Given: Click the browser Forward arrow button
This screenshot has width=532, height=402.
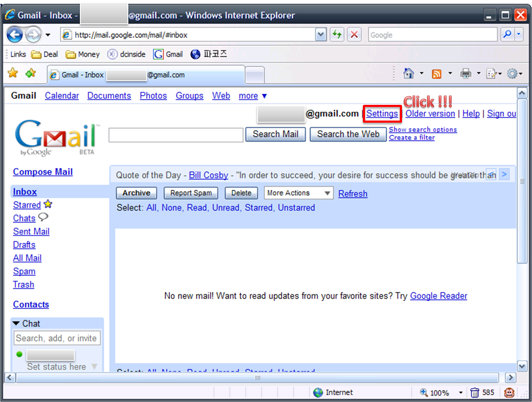Looking at the screenshot, I should (34, 35).
